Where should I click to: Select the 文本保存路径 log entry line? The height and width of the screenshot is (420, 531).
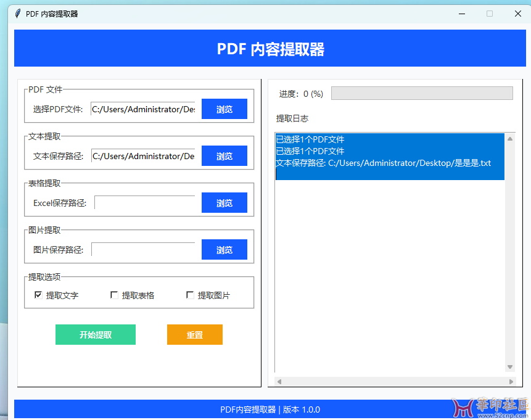pyautogui.click(x=383, y=163)
